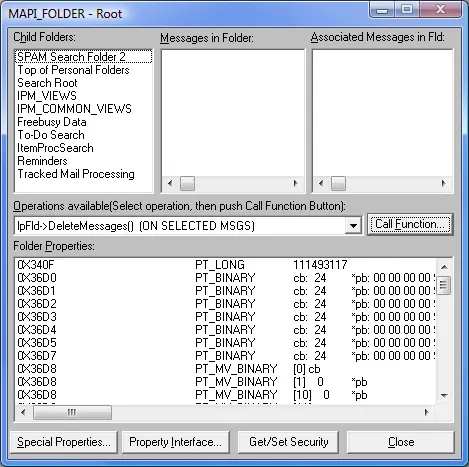Close window via title bar X

click(441, 9)
